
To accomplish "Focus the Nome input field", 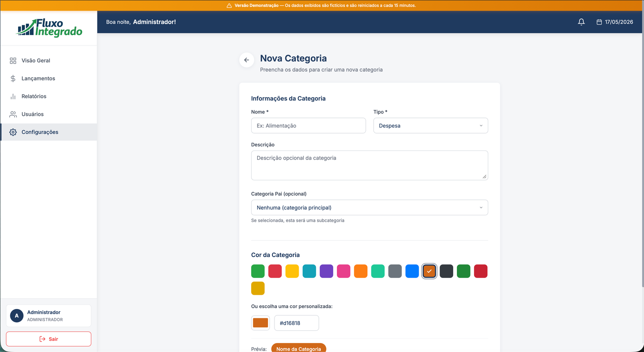I will 308,126.
